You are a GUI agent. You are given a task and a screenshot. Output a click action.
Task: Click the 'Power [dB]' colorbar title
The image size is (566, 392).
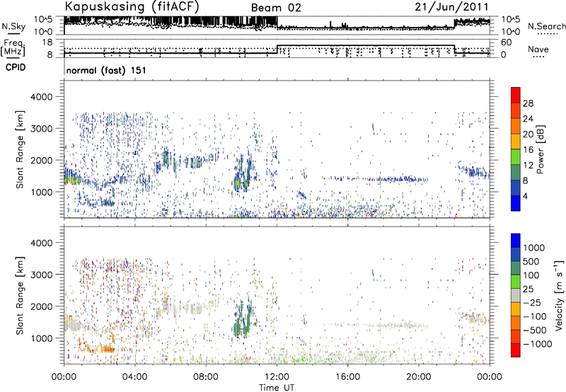coord(540,149)
